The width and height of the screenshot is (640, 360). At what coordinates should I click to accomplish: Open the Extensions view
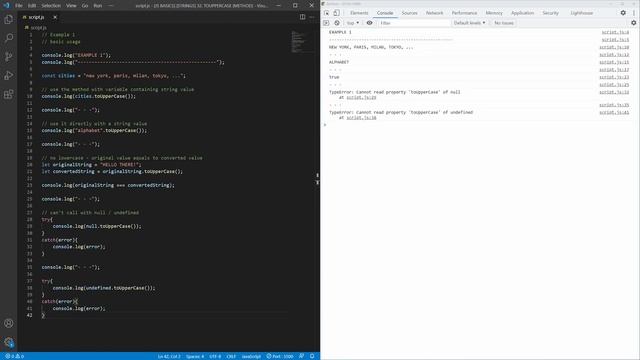pyautogui.click(x=9, y=94)
